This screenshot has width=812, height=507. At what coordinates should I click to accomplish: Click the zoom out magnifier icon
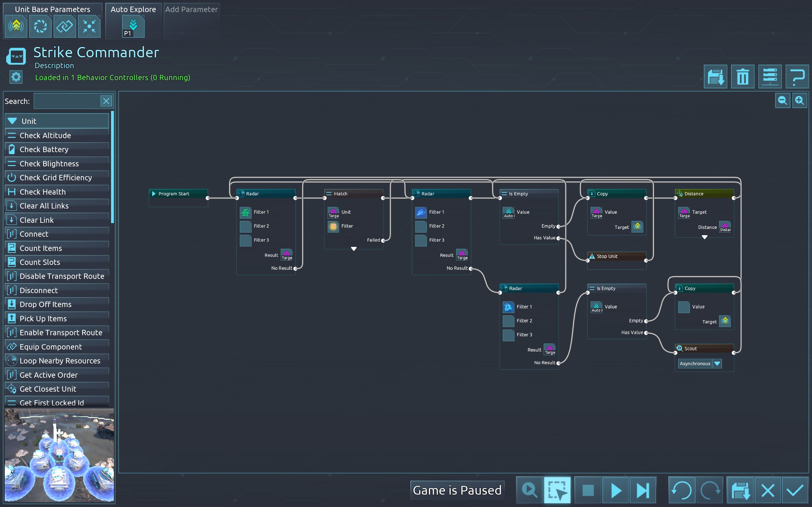point(782,100)
